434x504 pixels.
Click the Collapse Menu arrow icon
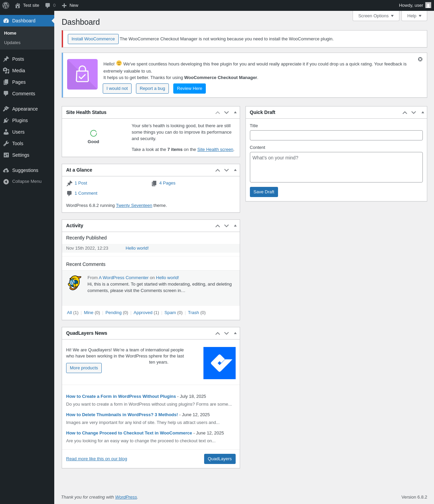click(6, 181)
